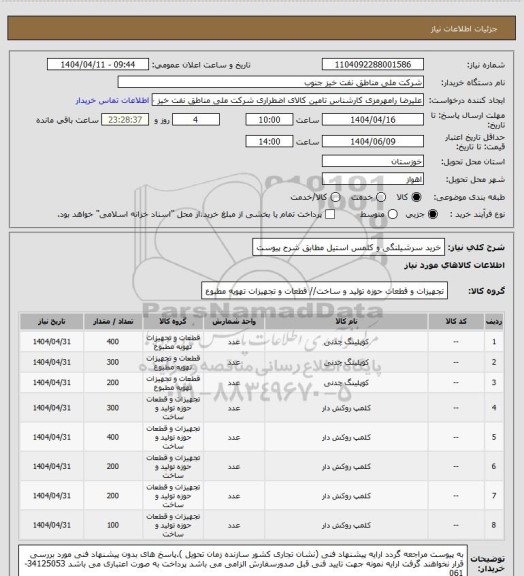Click the اطلاعات کالاهای مورد نیاز section heading
The image size is (524, 576).
455,265
